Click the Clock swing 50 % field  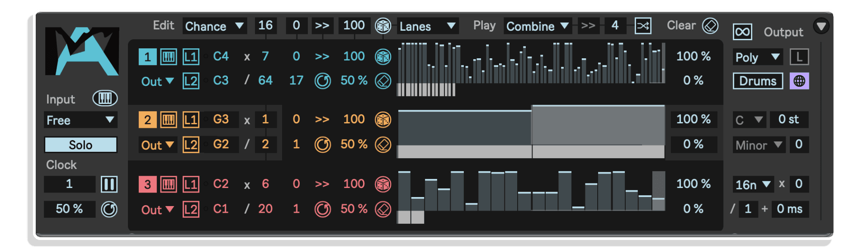pyautogui.click(x=69, y=209)
